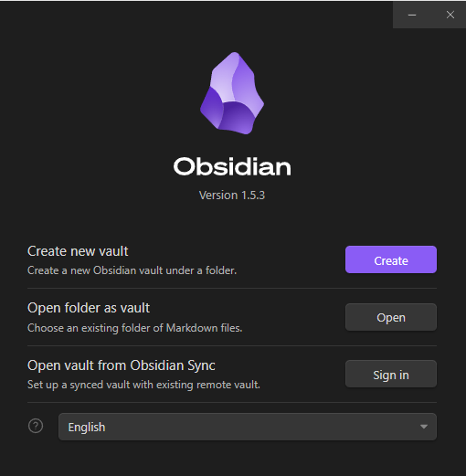Click the Obsidian wordmark title
Screen dimensions: 466x476
232,166
